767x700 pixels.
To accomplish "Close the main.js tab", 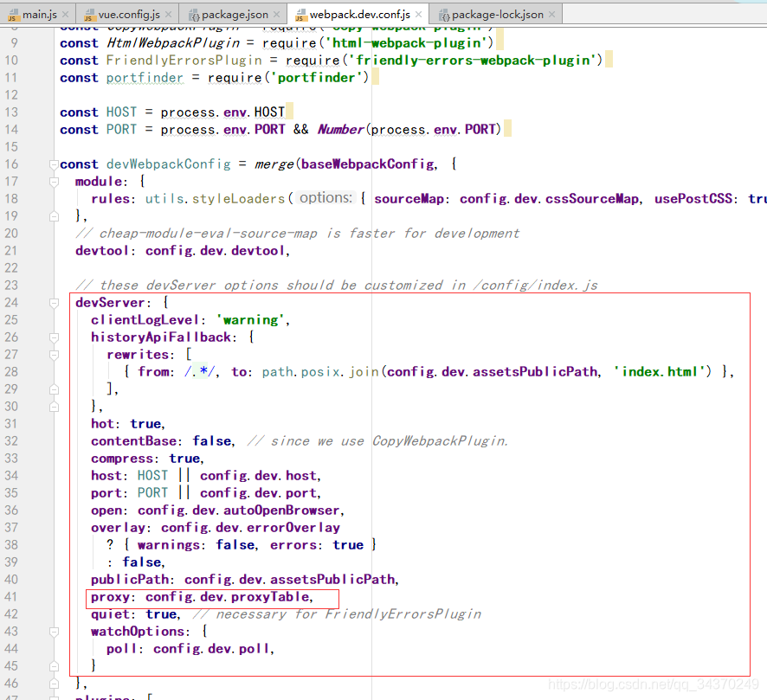I will point(66,15).
